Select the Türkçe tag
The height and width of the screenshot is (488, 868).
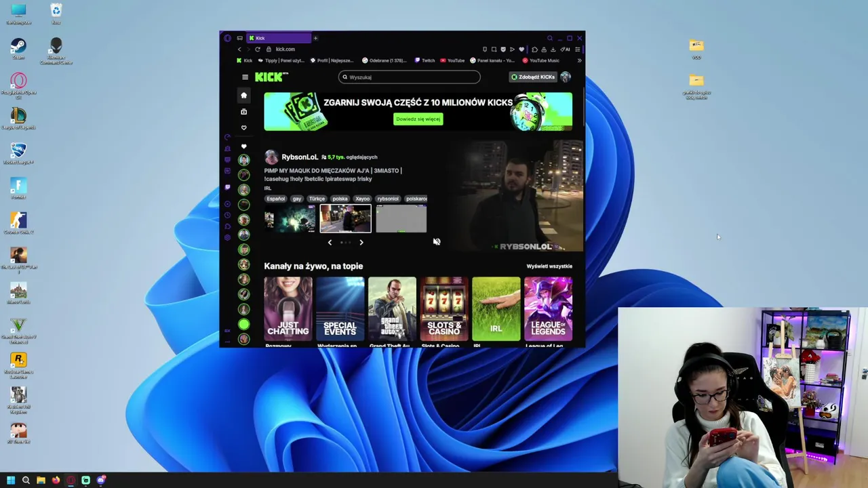pos(317,199)
